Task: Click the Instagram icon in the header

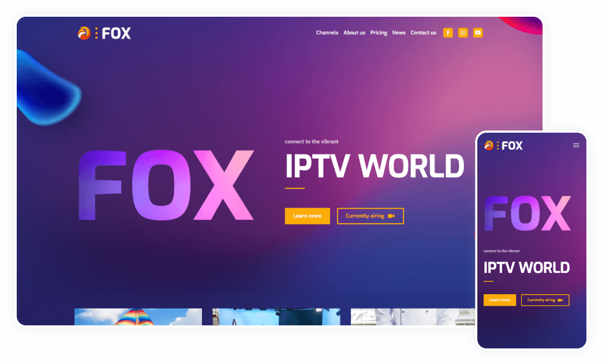Action: (x=463, y=33)
